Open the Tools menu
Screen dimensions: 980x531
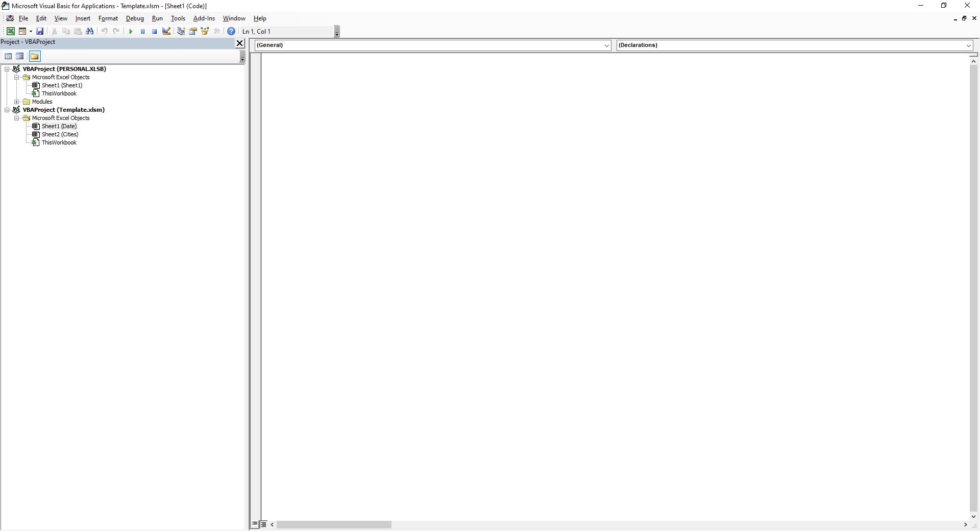click(178, 18)
